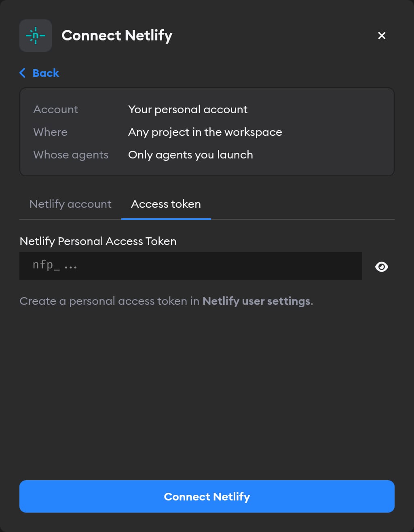Click the 'Where' row label

[x=51, y=132]
